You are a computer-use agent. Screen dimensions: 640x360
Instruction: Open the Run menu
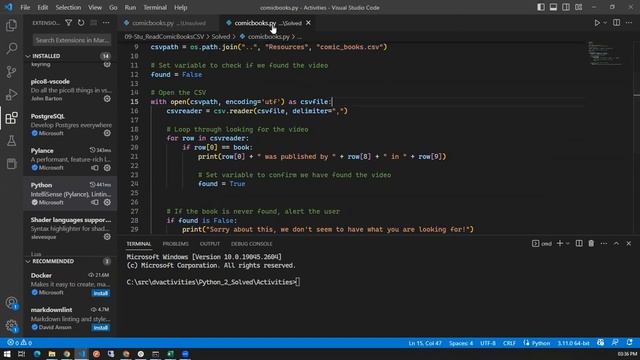[x=130, y=7]
